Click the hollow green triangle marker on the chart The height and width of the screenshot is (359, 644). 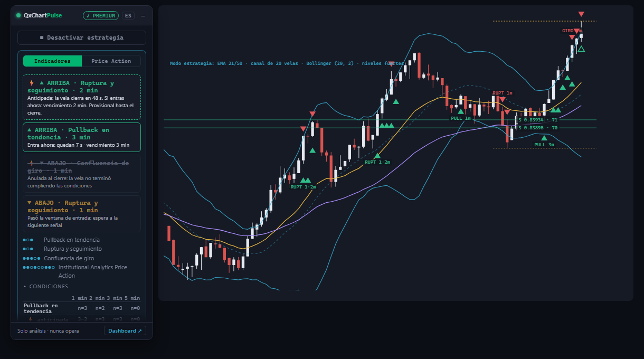581,49
